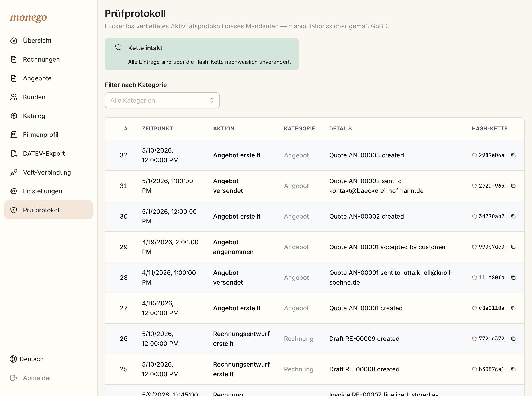This screenshot has height=396, width=532.
Task: Click chain shield icon beside hash 2989a04a
Action: [474, 155]
